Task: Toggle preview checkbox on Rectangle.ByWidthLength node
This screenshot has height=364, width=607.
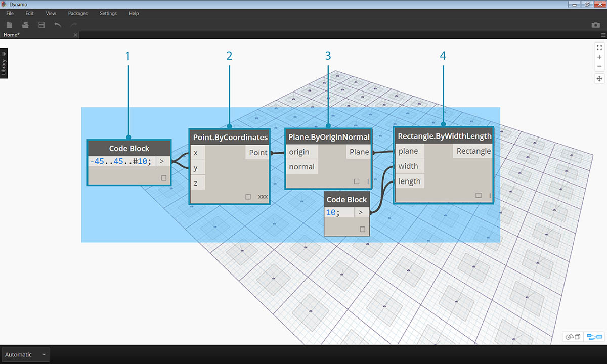Action: pos(479,195)
